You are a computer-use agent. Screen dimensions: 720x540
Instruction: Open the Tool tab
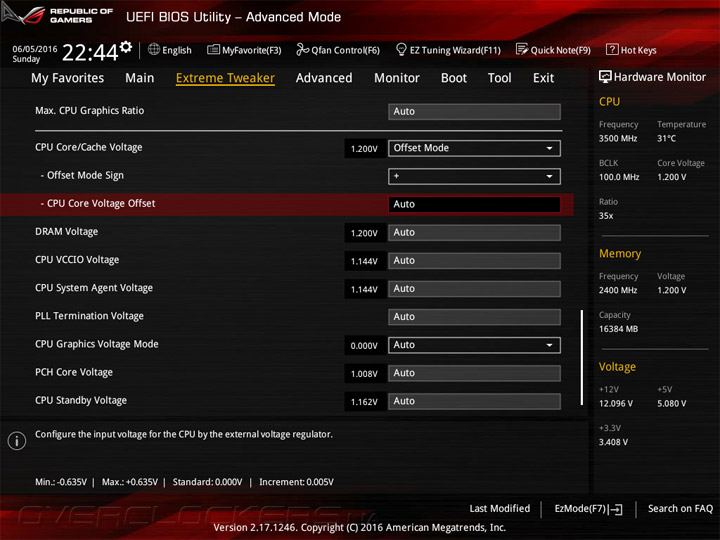500,78
